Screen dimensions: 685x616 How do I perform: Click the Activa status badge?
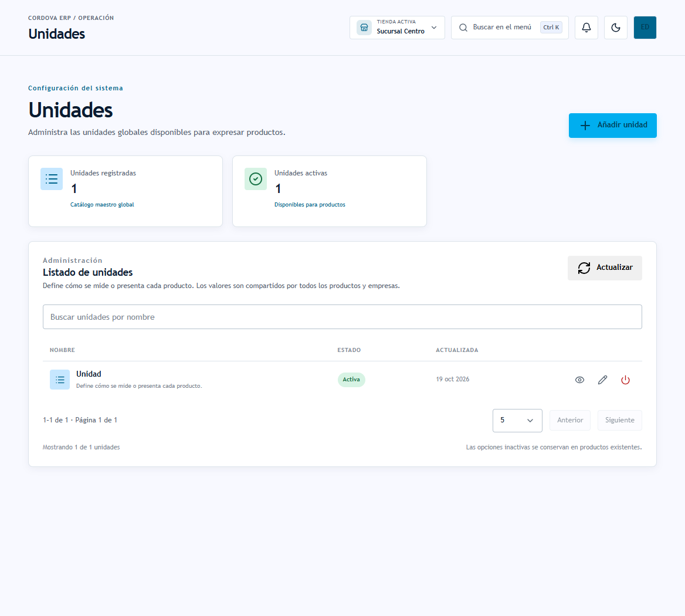(351, 380)
